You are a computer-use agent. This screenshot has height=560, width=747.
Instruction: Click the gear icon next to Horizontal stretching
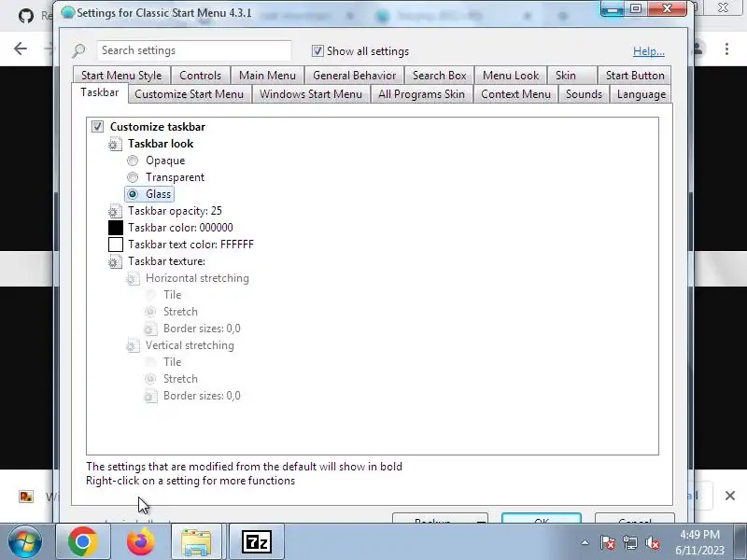click(x=133, y=278)
